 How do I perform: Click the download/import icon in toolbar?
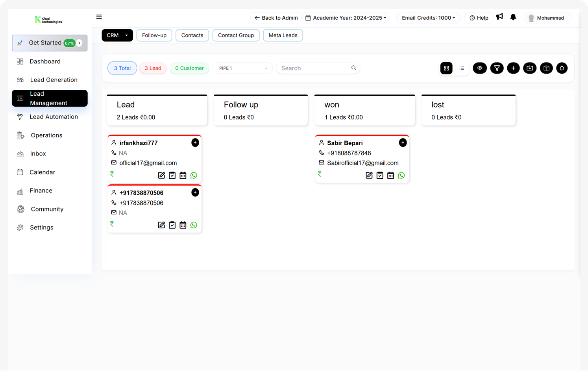(x=530, y=68)
